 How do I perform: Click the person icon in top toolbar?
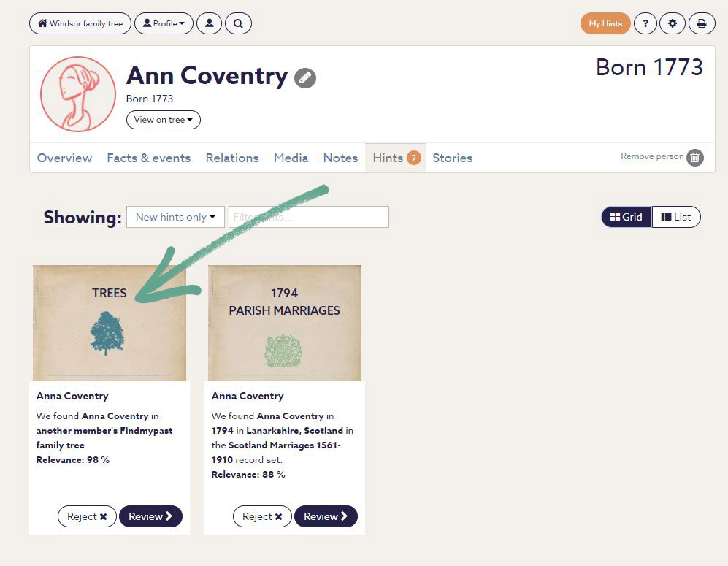tap(210, 23)
